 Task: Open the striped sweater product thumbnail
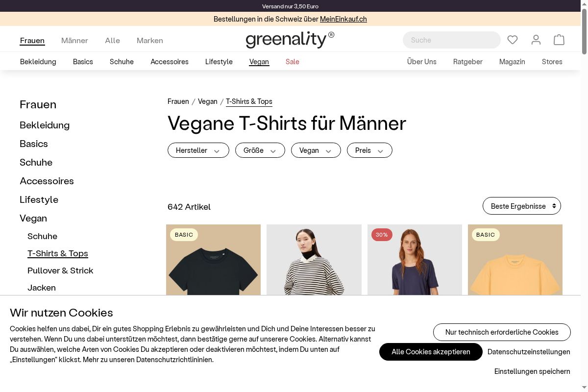coord(314,260)
